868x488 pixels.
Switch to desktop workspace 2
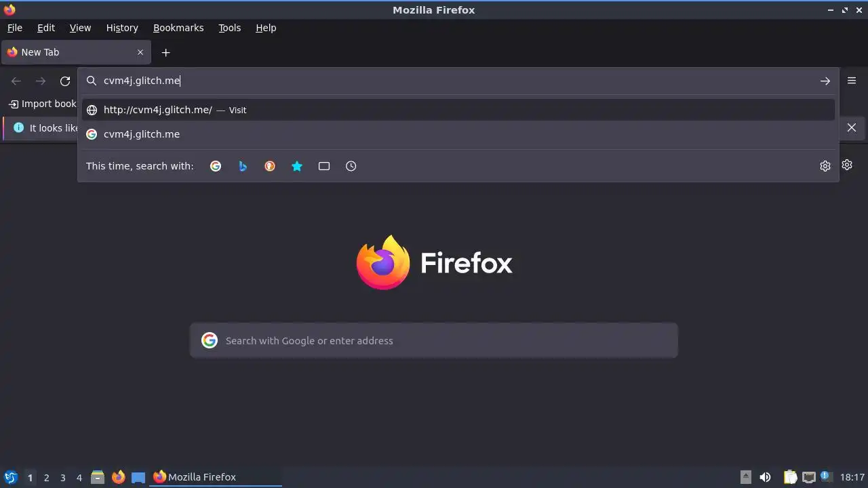pos(46,477)
